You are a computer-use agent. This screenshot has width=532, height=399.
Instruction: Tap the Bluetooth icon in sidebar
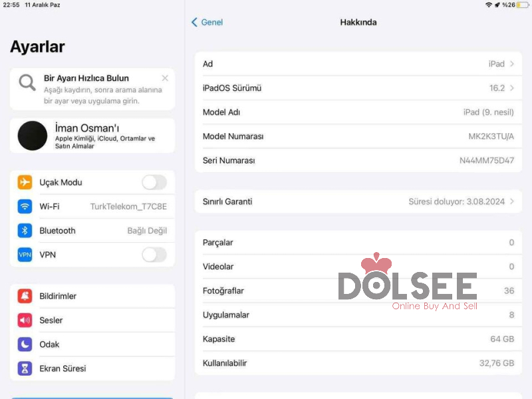25,231
